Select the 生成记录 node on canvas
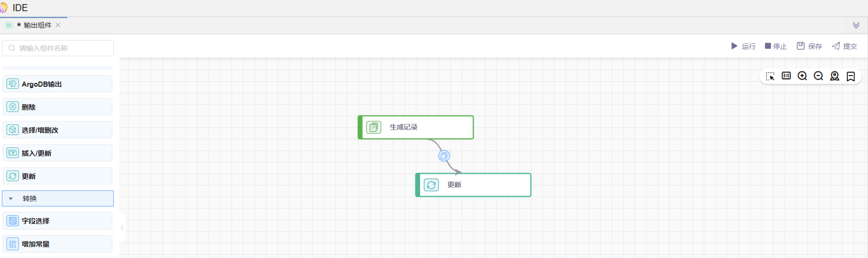 click(x=416, y=127)
